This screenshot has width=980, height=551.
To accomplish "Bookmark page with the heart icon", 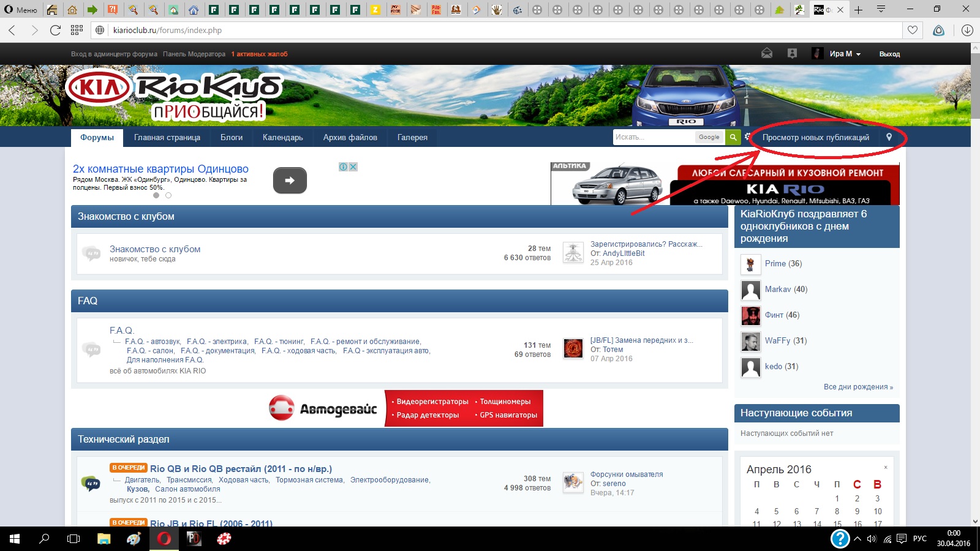I will pos(913,30).
